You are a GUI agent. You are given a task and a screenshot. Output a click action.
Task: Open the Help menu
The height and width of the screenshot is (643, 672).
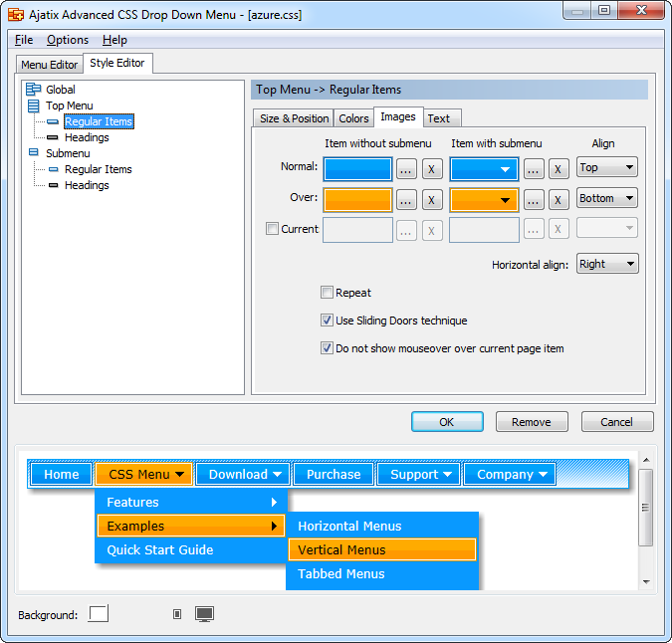coord(114,40)
